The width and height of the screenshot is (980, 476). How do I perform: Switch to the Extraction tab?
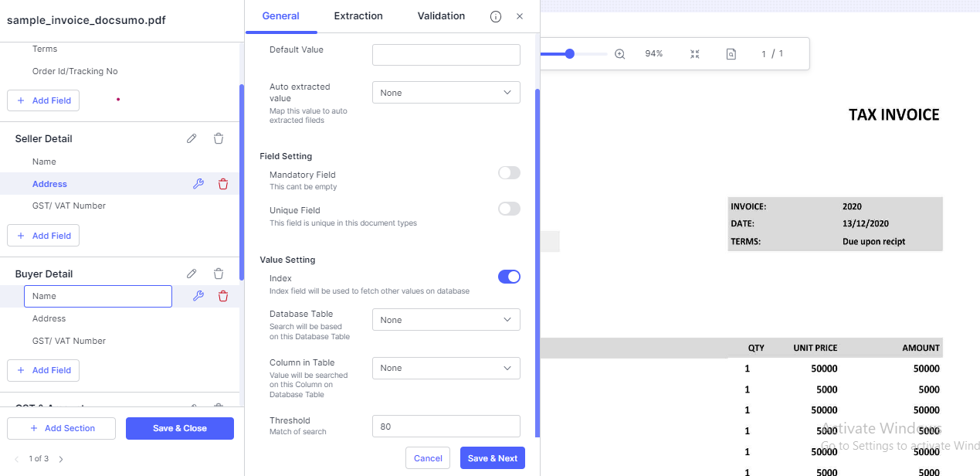tap(358, 15)
